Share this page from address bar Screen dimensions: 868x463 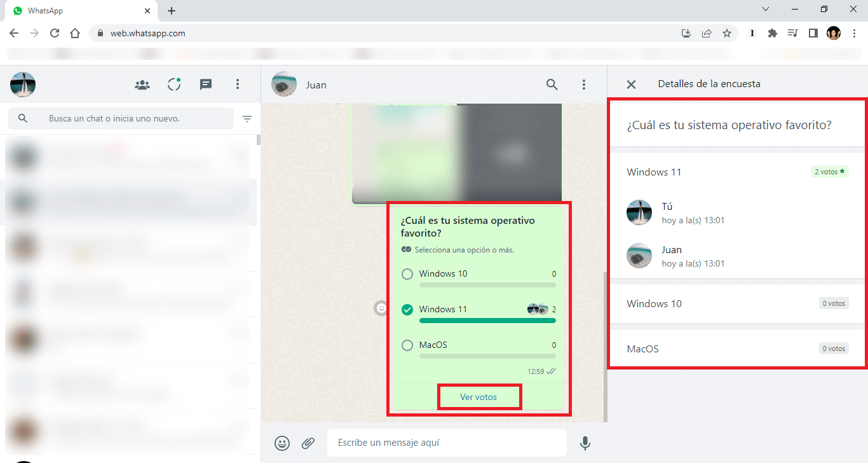click(x=707, y=34)
